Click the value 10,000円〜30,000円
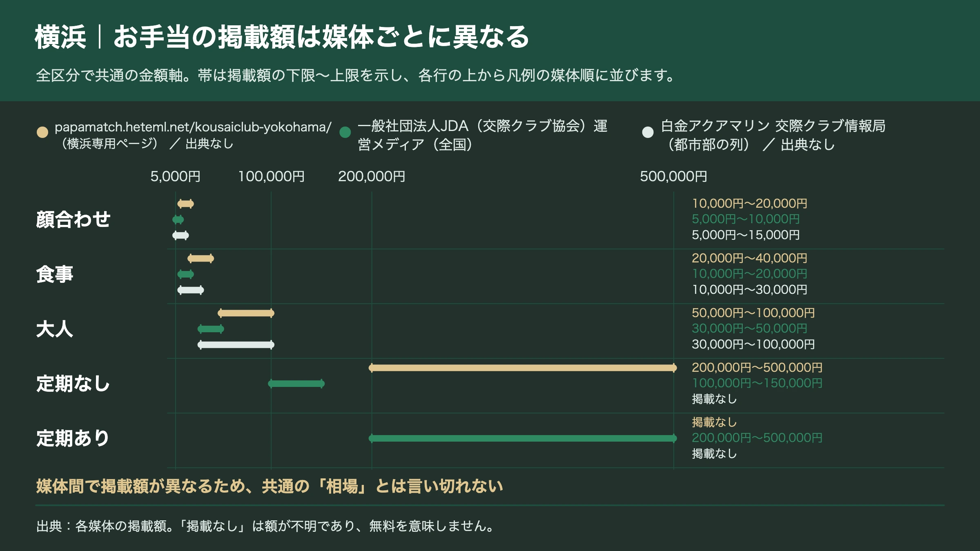 750,290
